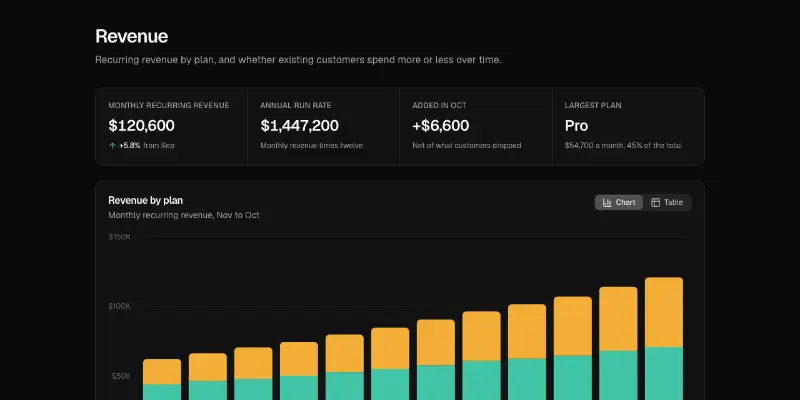Click the "$100K" axis label
Screen dimensions: 800x400
pos(119,306)
